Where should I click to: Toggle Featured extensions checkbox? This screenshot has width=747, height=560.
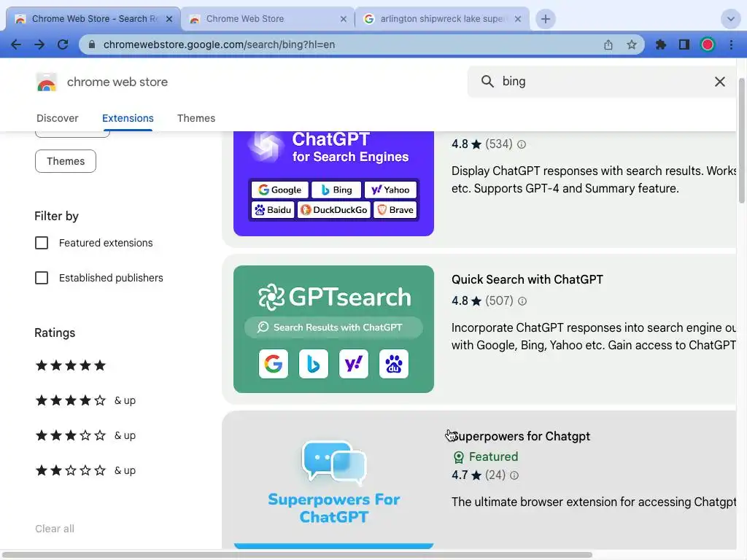coord(42,243)
